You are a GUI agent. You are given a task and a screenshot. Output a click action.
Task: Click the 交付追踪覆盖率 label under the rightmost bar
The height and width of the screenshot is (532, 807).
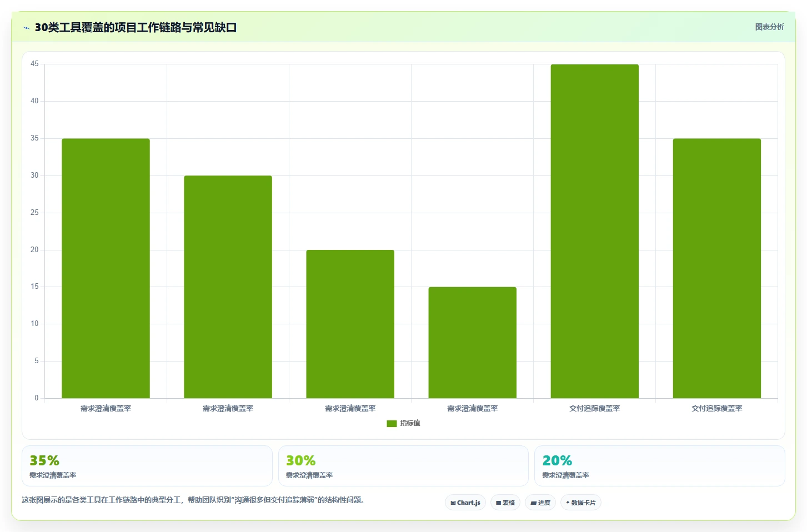click(x=716, y=408)
